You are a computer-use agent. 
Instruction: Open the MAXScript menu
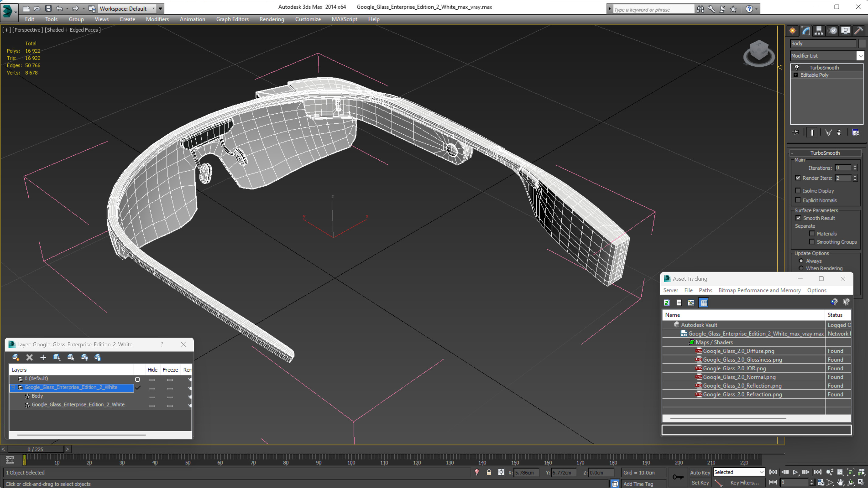click(344, 19)
